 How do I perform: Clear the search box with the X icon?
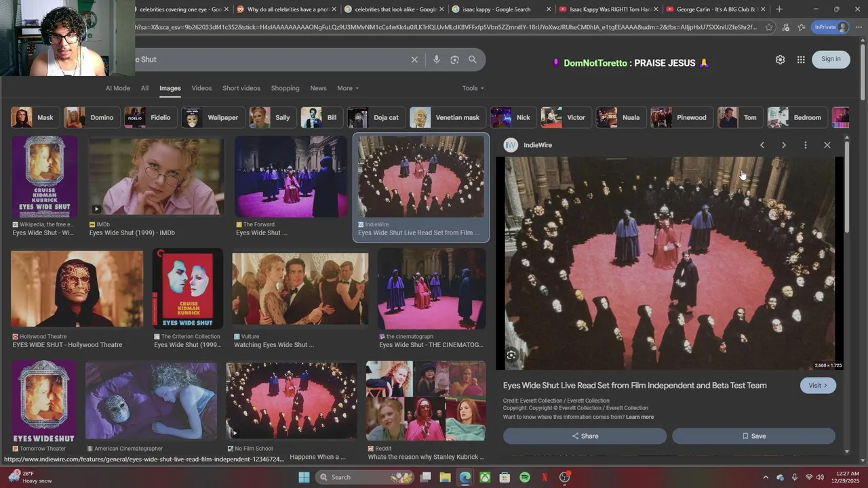pyautogui.click(x=414, y=60)
